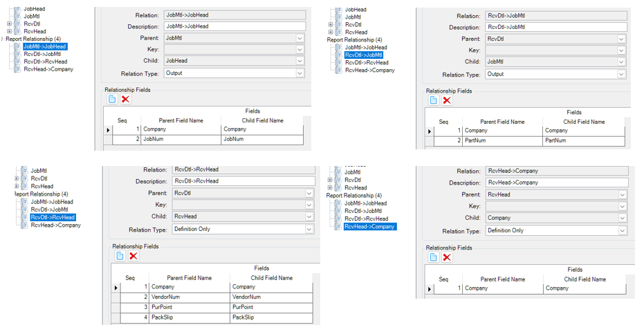Select the highlighted JobMtl->JobHead tree node
This screenshot has width=644, height=334.
(x=45, y=46)
